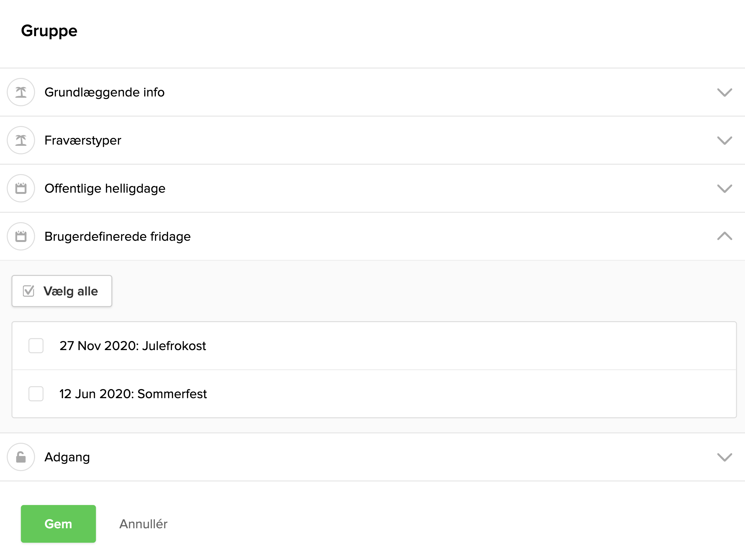The image size is (745, 560).
Task: Open the Fraværstyper section title
Action: pos(83,140)
